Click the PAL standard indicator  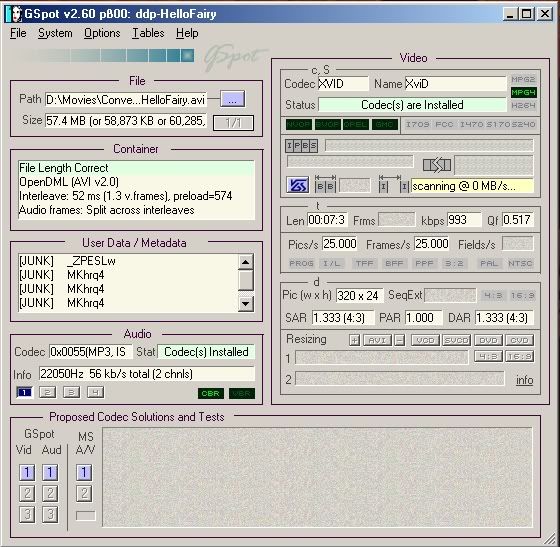tap(489, 264)
